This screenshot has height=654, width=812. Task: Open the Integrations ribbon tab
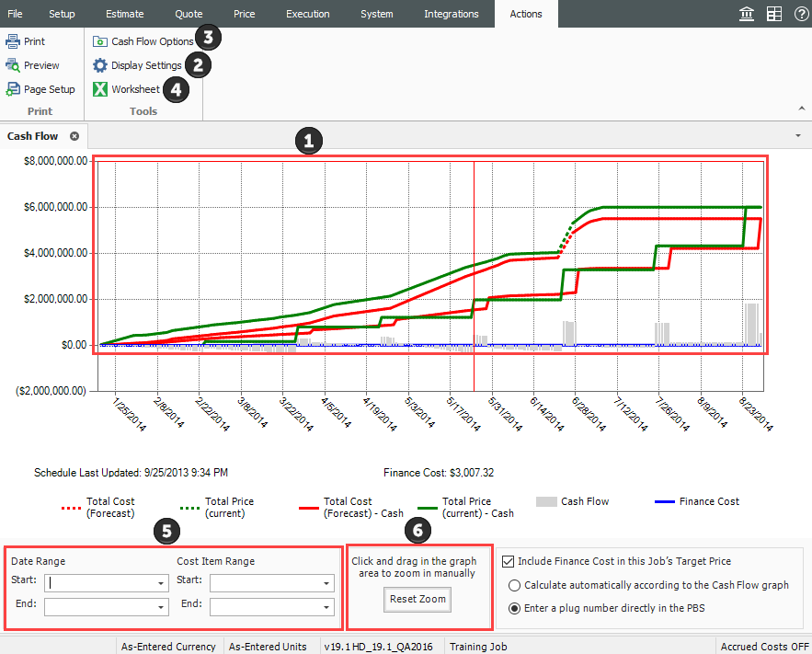[x=451, y=14]
